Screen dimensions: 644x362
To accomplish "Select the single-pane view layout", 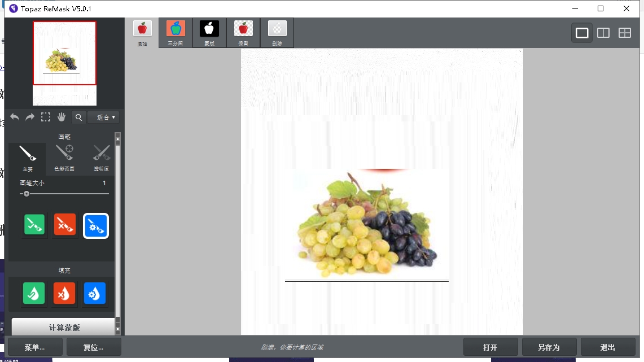I will 582,33.
